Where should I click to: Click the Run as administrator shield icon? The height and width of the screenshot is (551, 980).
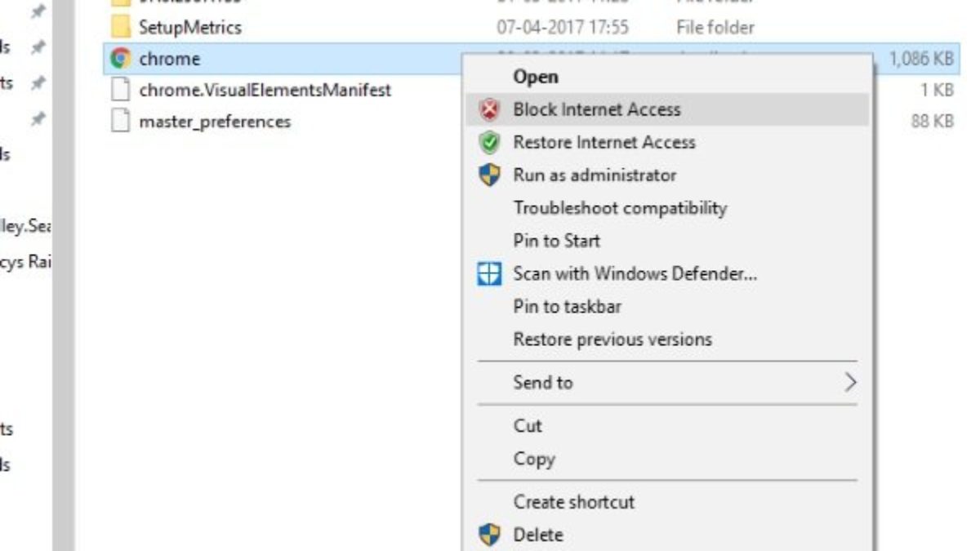(489, 176)
